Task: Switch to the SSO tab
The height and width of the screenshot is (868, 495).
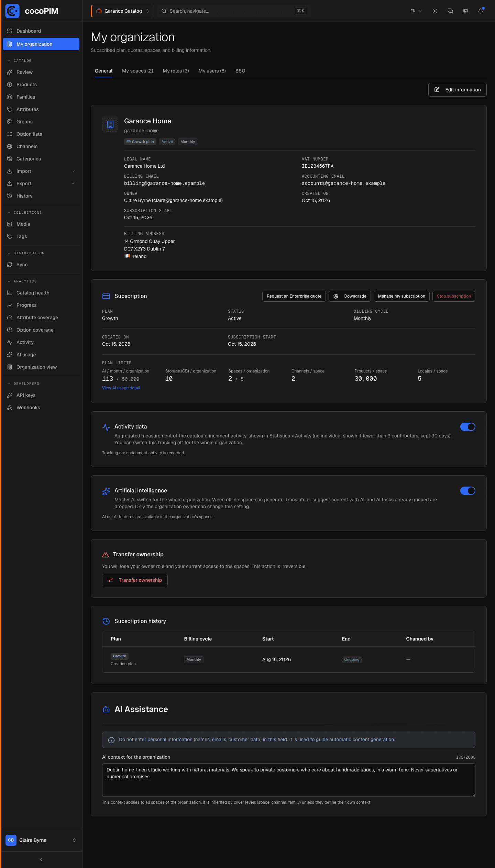Action: click(x=240, y=71)
